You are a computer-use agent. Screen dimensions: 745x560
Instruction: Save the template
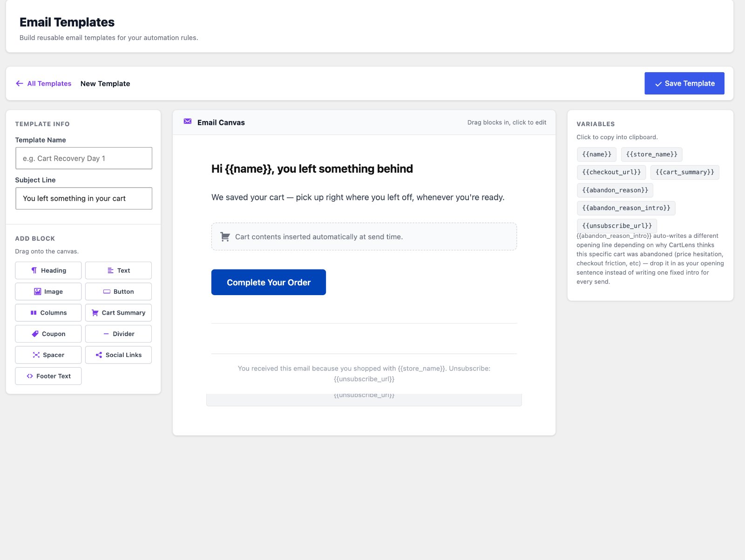point(684,83)
